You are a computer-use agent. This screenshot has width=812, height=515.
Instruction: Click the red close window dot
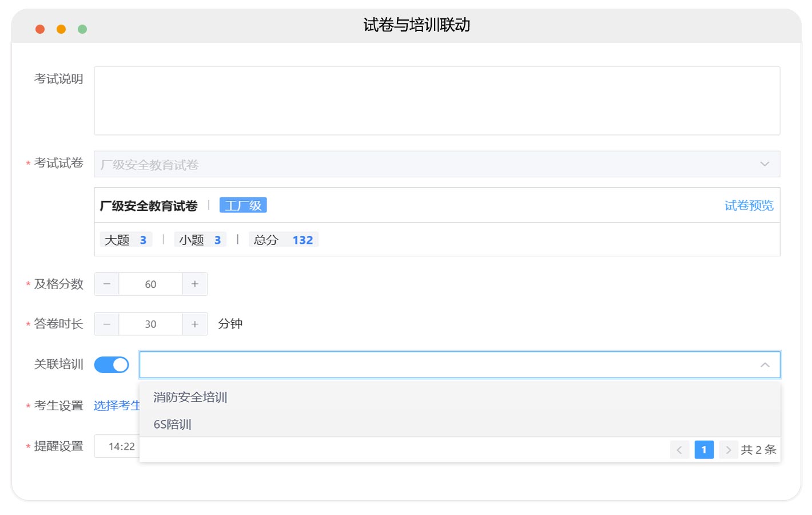40,29
